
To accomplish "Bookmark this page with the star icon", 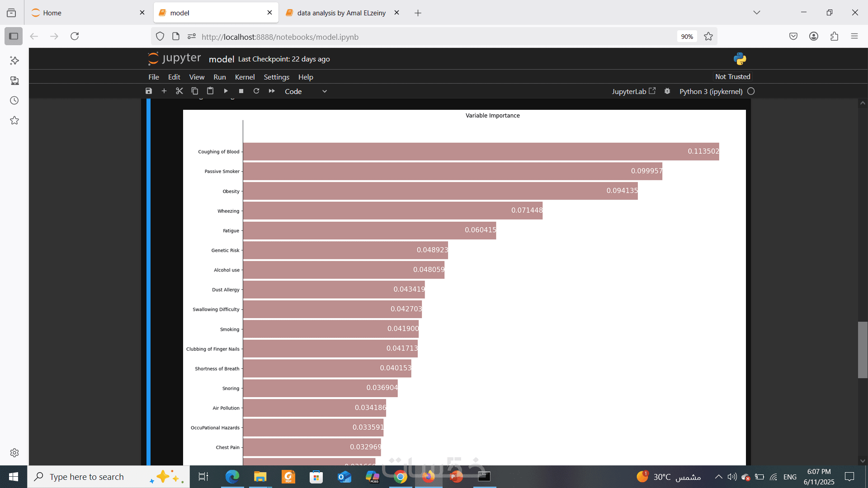I will 708,37.
